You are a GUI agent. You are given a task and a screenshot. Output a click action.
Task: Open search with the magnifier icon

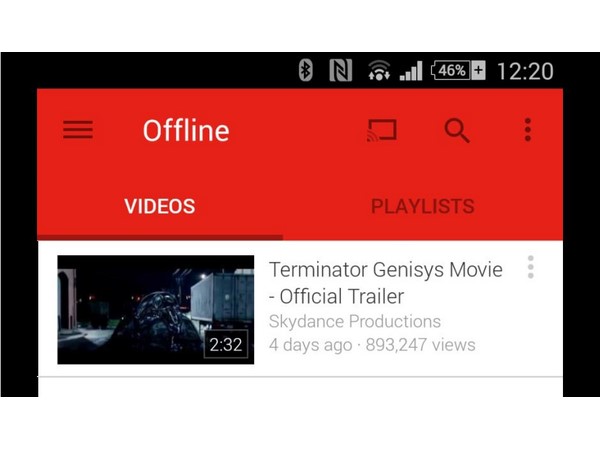pos(457,130)
